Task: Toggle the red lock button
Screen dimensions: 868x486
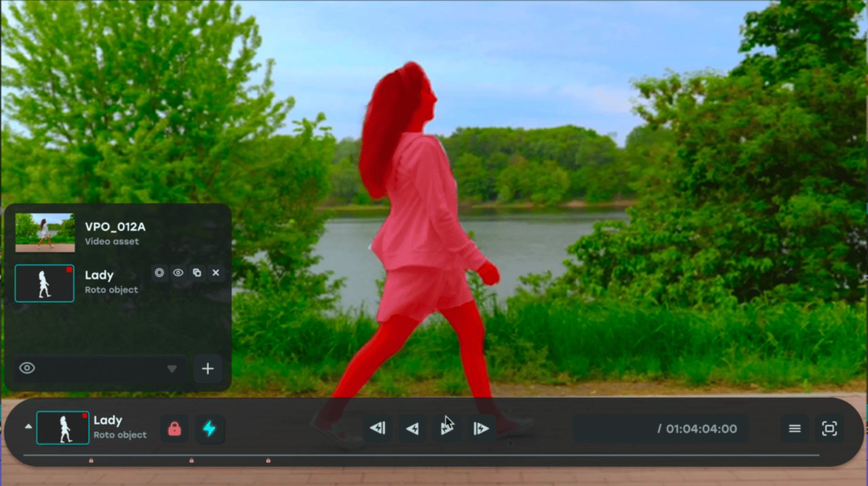Action: 175,428
